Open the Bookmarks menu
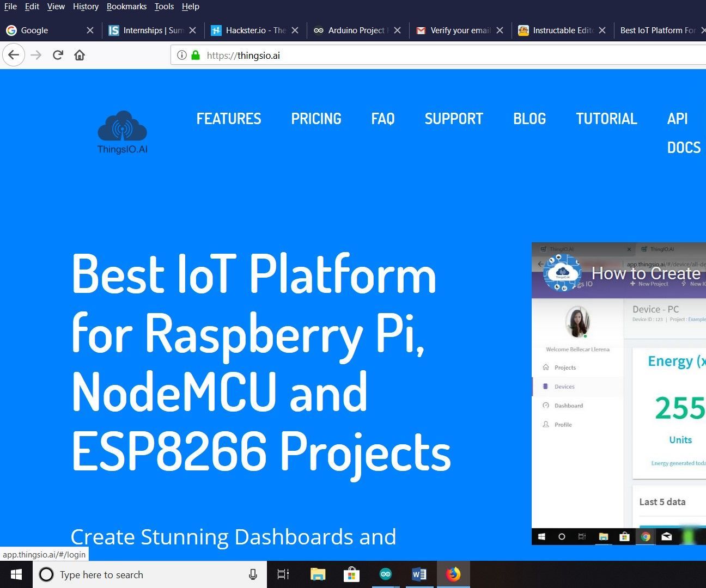 pyautogui.click(x=126, y=7)
